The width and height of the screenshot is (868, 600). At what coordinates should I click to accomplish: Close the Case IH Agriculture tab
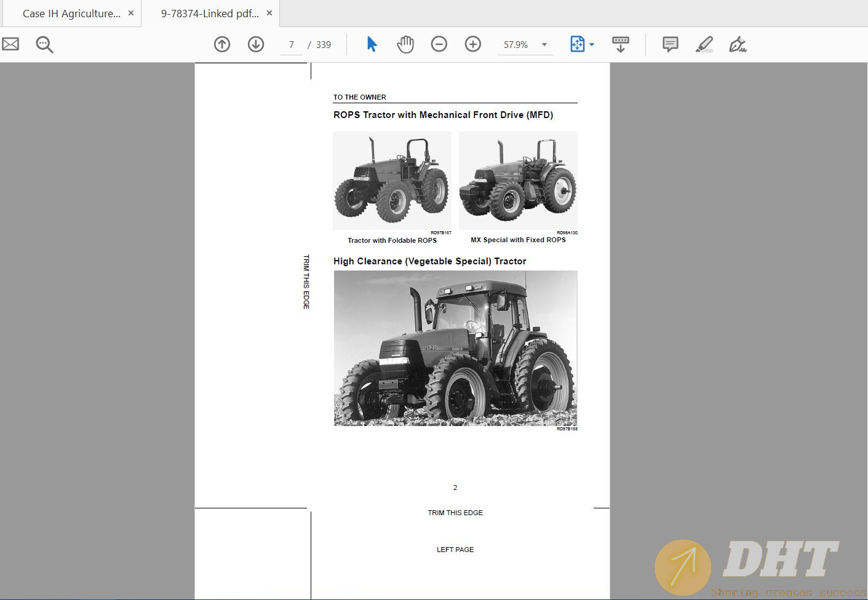point(130,12)
